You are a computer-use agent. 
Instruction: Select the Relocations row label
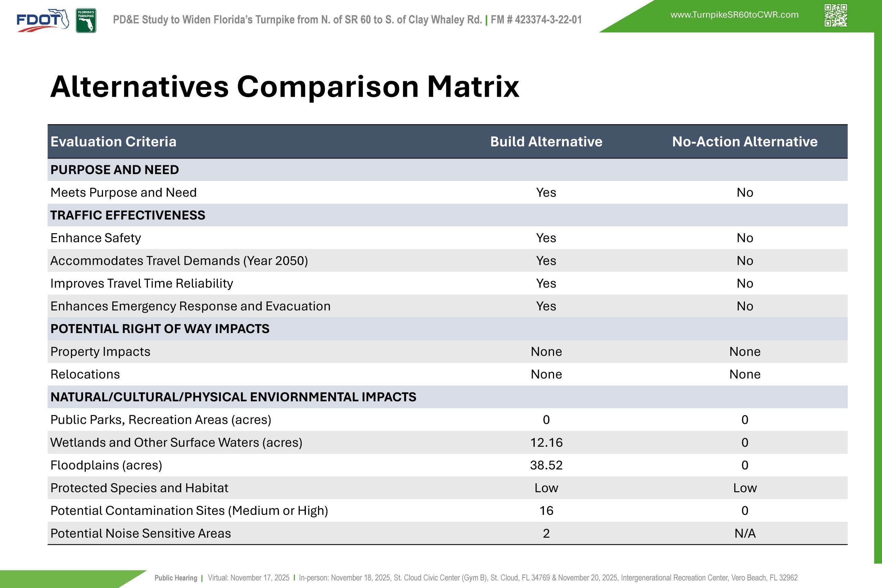[85, 374]
